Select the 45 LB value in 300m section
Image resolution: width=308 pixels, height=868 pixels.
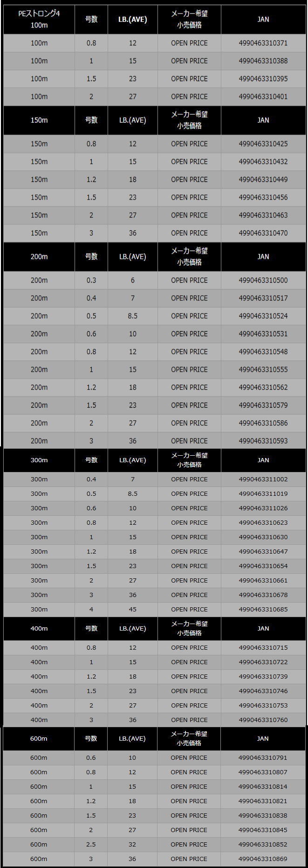point(133,609)
